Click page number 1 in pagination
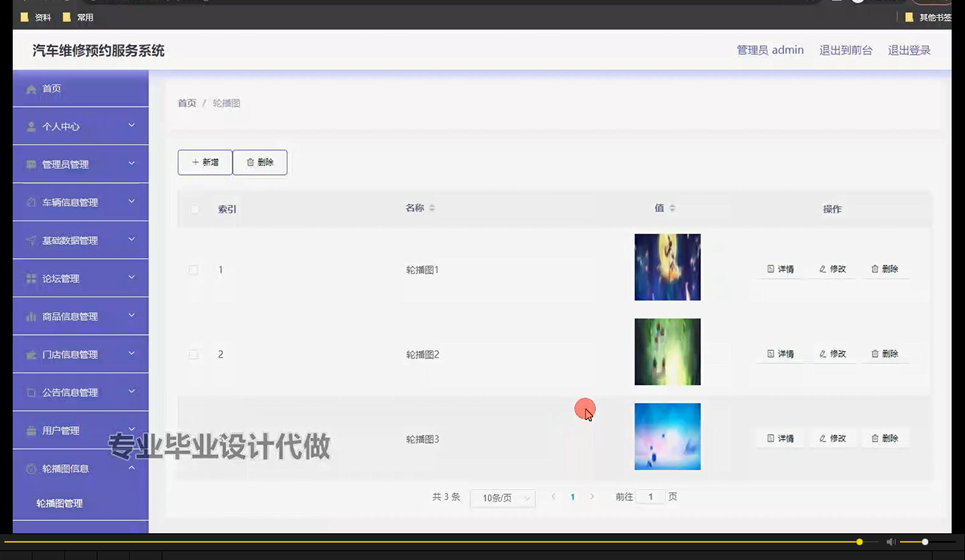Viewport: 965px width, 560px height. (573, 497)
